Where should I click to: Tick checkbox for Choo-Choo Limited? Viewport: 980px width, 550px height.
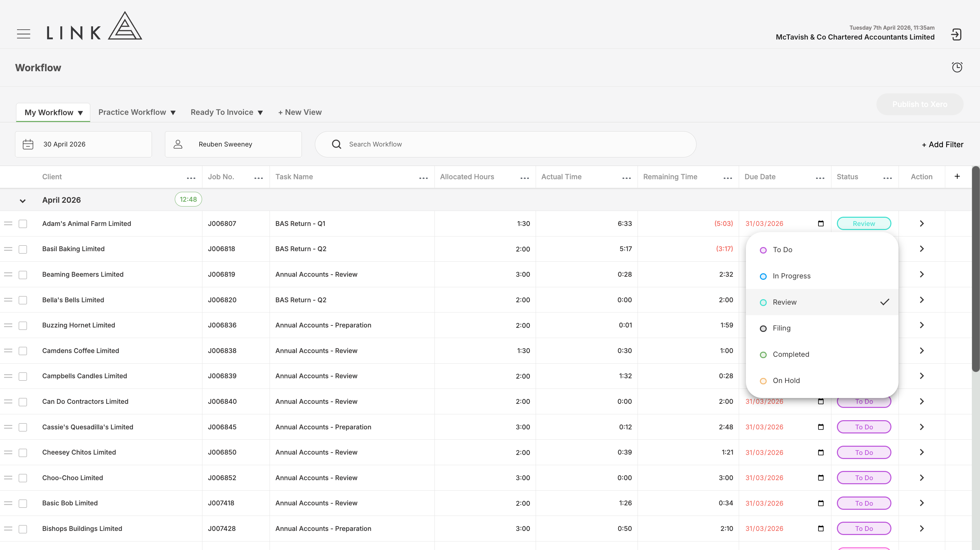[x=23, y=478]
